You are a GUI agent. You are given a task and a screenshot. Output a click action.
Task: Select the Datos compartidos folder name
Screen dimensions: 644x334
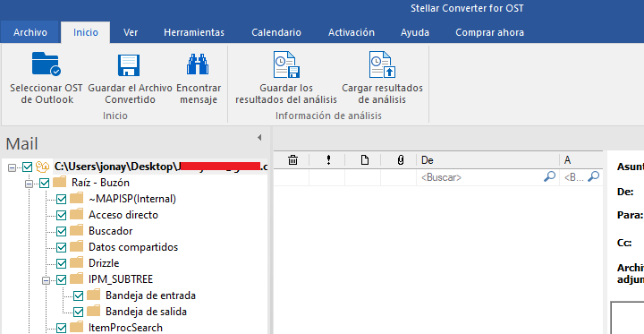pyautogui.click(x=133, y=247)
